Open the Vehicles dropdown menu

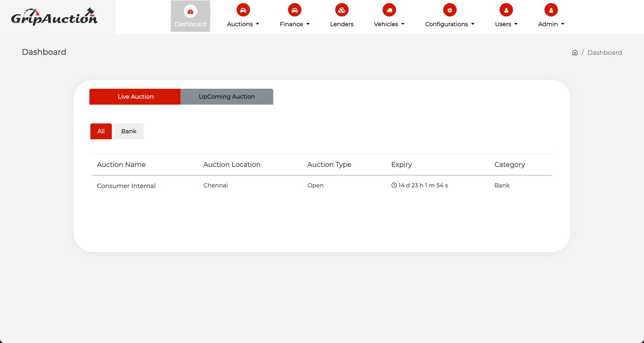389,24
